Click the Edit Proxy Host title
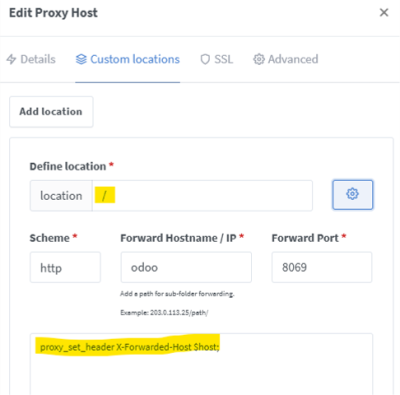Image resolution: width=400 pixels, height=395 pixels. (53, 13)
